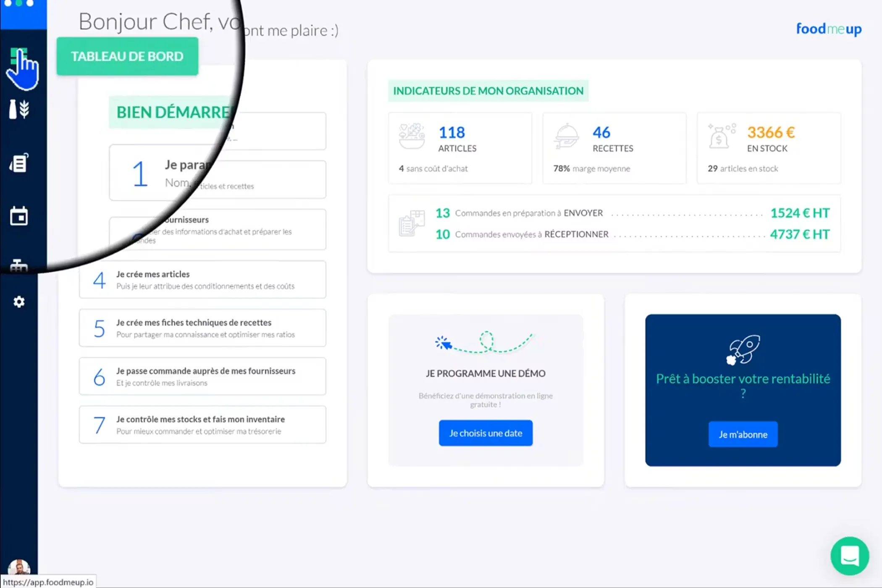Viewport: 882px width, 588px height.
Task: Expand step 7 about stocks and inventory
Action: [202, 425]
